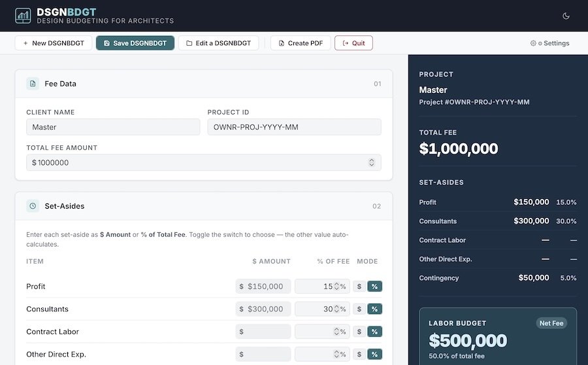
Task: Switch Contract Labor to dollar mode
Action: coord(359,332)
